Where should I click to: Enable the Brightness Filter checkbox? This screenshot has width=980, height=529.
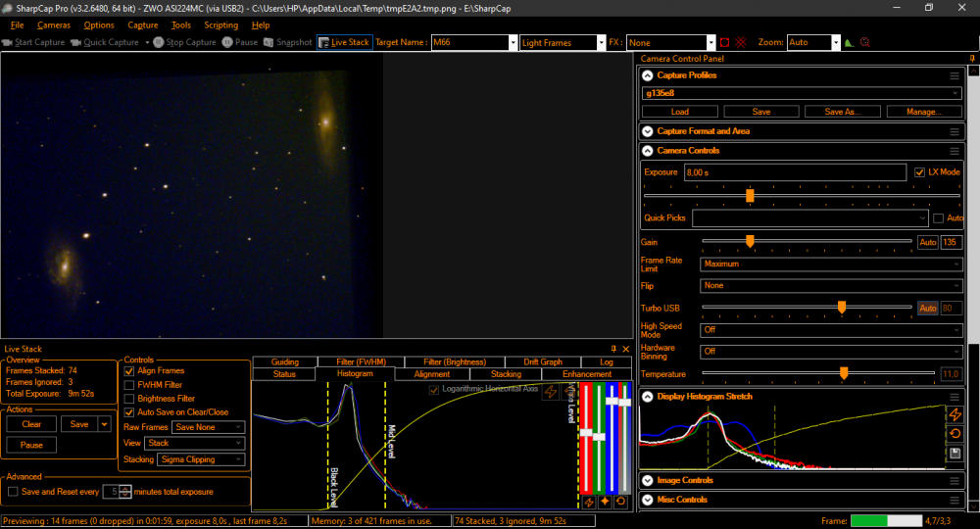point(129,399)
